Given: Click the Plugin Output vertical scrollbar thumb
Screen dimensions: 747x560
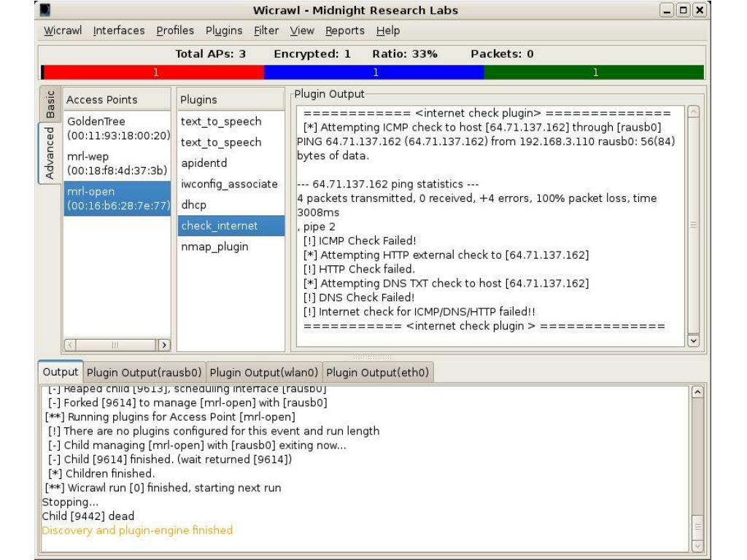Looking at the screenshot, I should pyautogui.click(x=694, y=225).
